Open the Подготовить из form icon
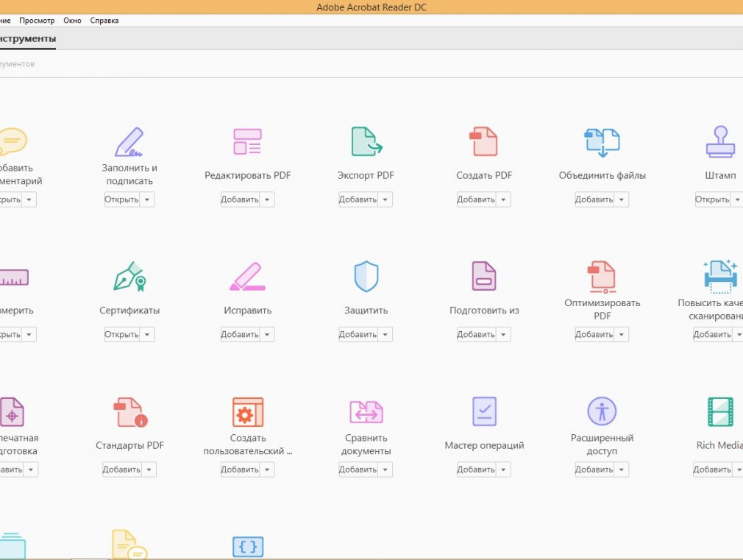The image size is (743, 560). pyautogui.click(x=484, y=276)
